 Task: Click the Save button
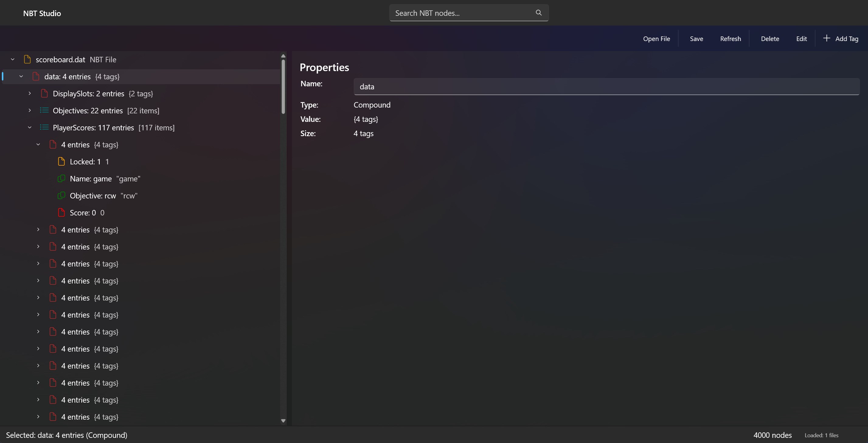click(x=696, y=39)
